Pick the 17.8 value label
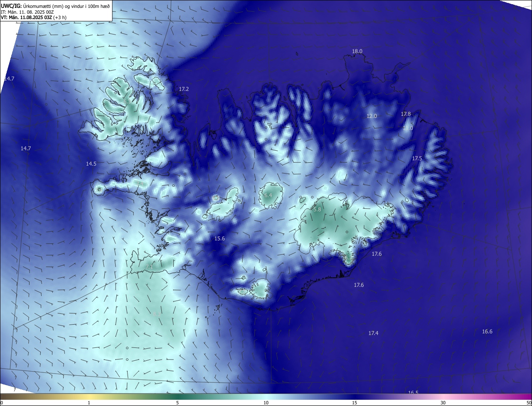The image size is (532, 406). tap(406, 114)
